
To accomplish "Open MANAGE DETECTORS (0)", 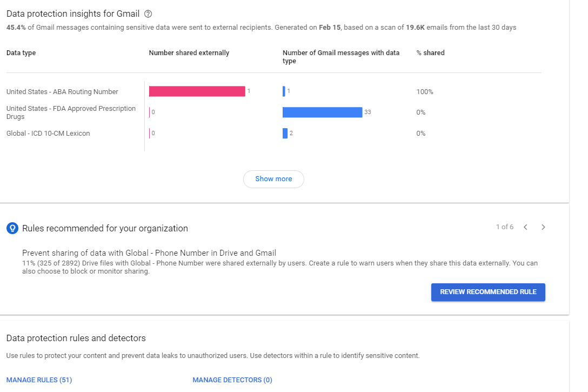I will [x=232, y=380].
